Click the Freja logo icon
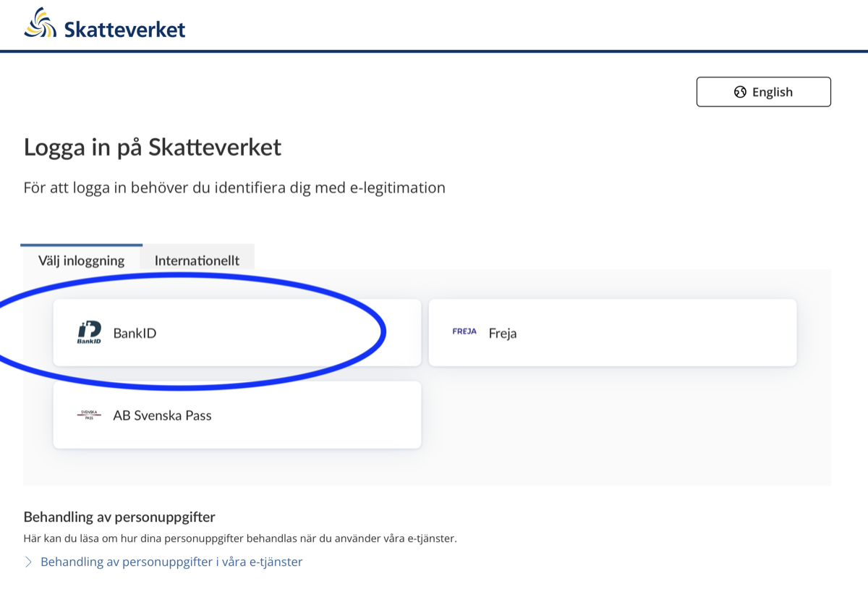Image resolution: width=868 pixels, height=592 pixels. pyautogui.click(x=464, y=332)
